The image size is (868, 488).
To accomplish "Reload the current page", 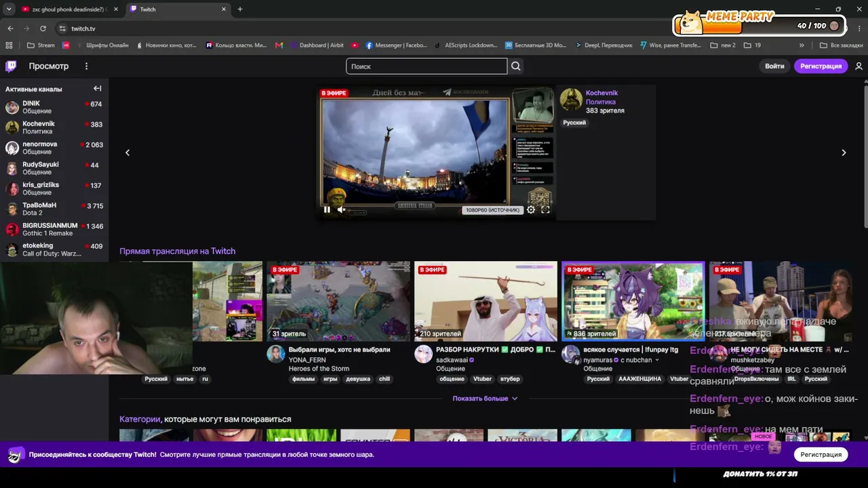I will click(43, 28).
